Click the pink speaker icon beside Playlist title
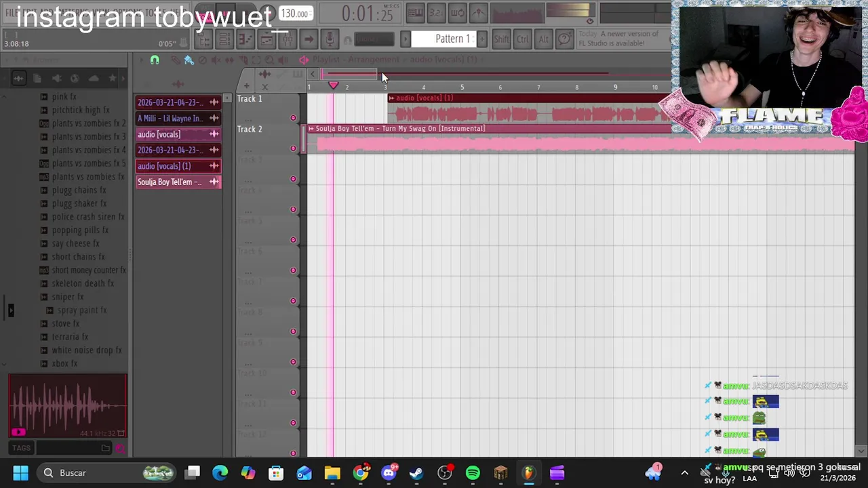This screenshot has width=868, height=488. [x=304, y=60]
